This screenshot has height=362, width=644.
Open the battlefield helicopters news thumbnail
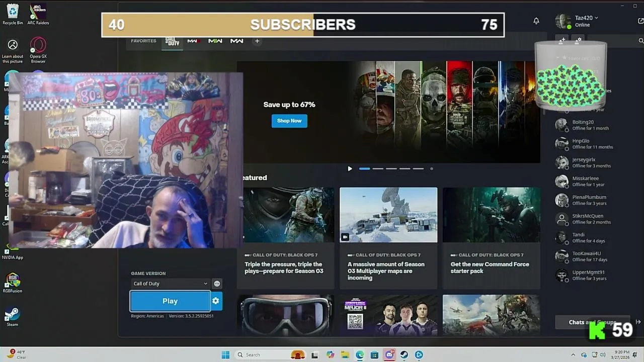click(492, 315)
